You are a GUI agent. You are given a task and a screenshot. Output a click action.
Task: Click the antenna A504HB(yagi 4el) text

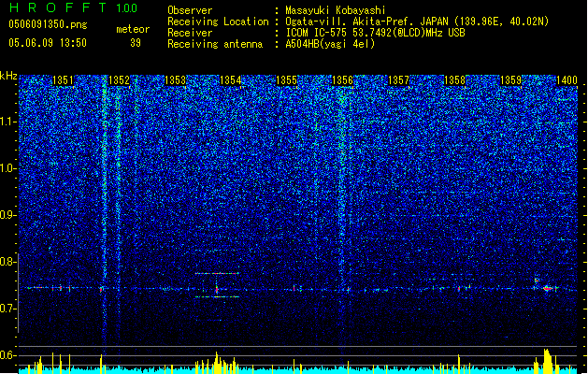coord(330,44)
